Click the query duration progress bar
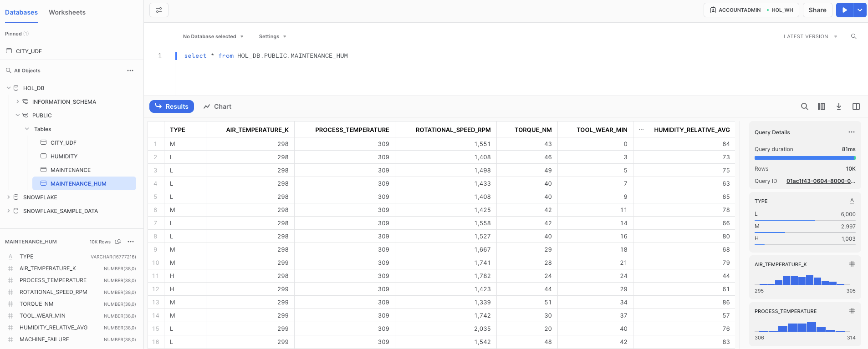Image resolution: width=868 pixels, height=349 pixels. [805, 158]
